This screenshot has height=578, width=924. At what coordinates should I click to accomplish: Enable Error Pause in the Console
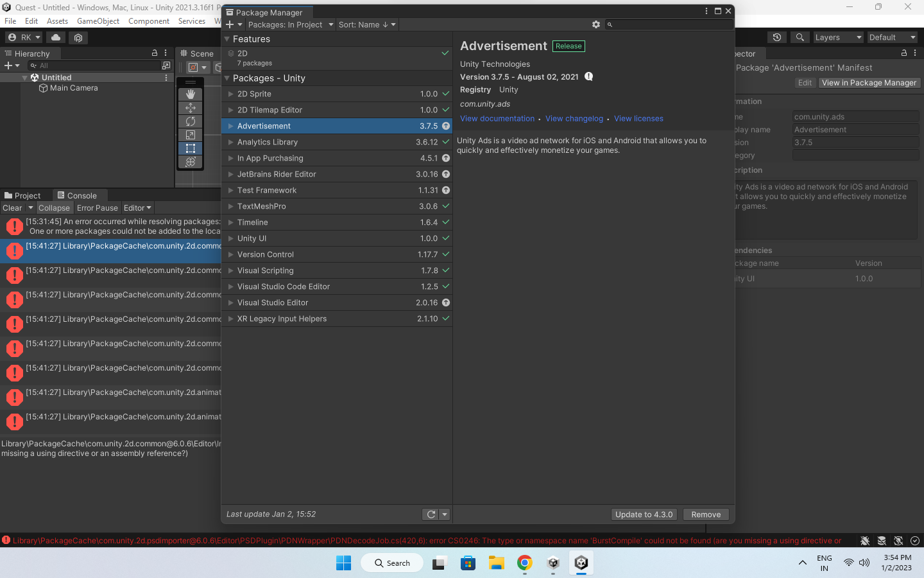[x=97, y=207]
